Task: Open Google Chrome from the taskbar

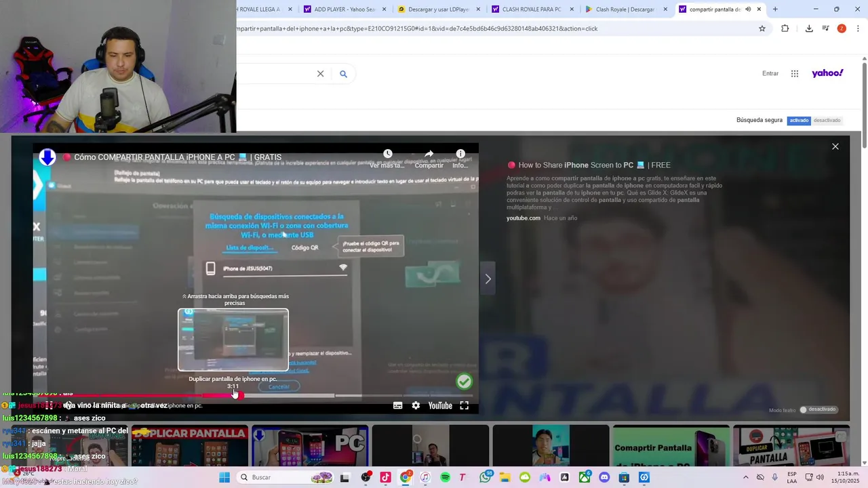Action: point(406,477)
